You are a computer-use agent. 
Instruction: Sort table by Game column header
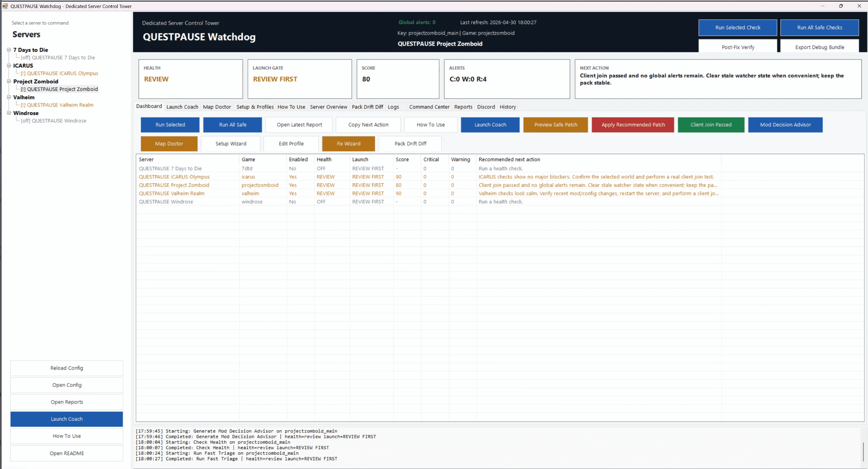point(263,159)
